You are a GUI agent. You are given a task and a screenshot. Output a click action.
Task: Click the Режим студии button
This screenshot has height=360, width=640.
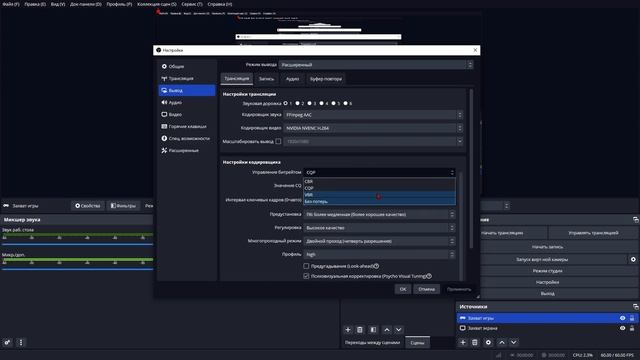tap(547, 271)
